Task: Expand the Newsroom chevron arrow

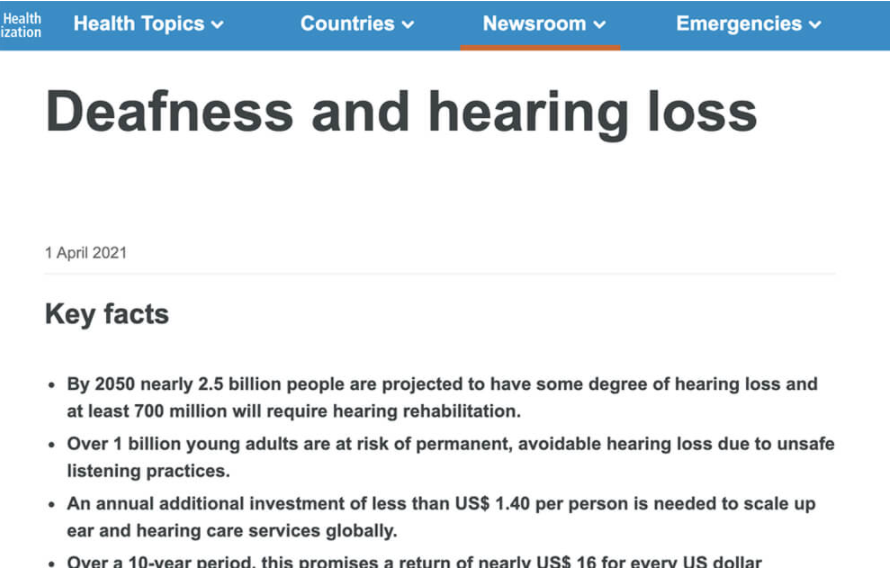Action: click(600, 25)
